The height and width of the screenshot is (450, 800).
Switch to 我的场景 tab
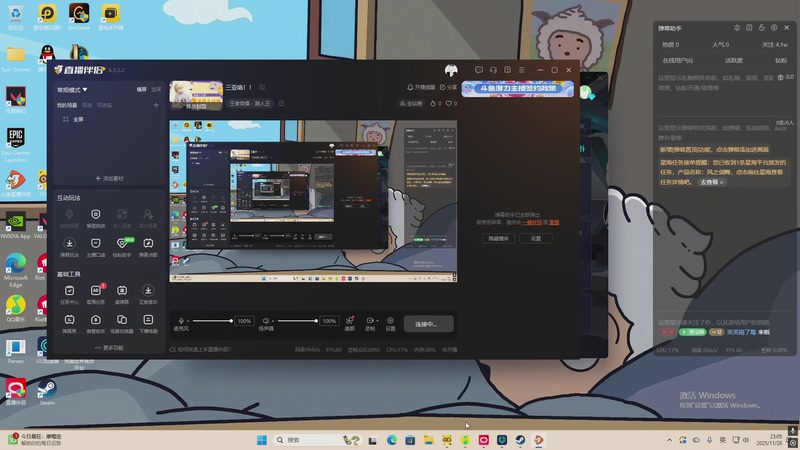tap(67, 105)
